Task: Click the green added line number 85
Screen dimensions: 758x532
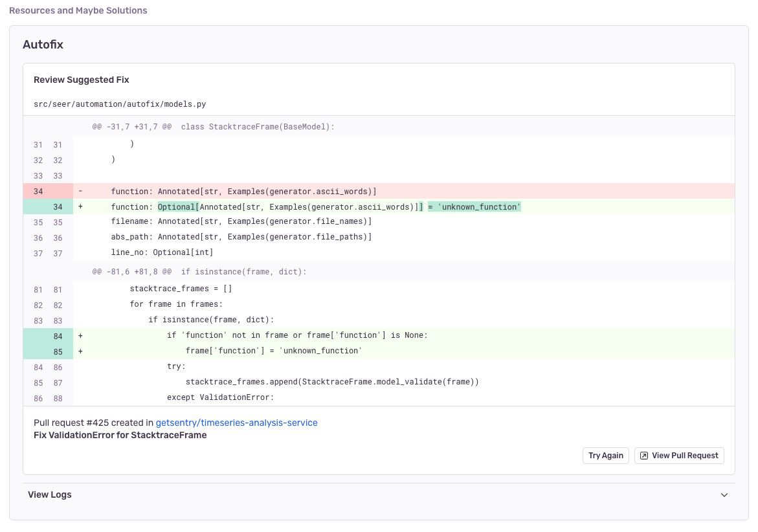Action: 58,351
